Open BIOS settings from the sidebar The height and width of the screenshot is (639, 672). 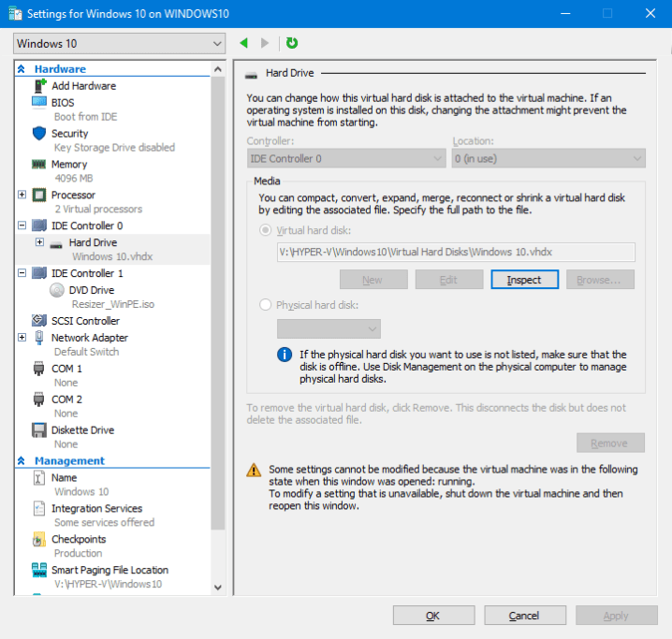click(x=63, y=103)
